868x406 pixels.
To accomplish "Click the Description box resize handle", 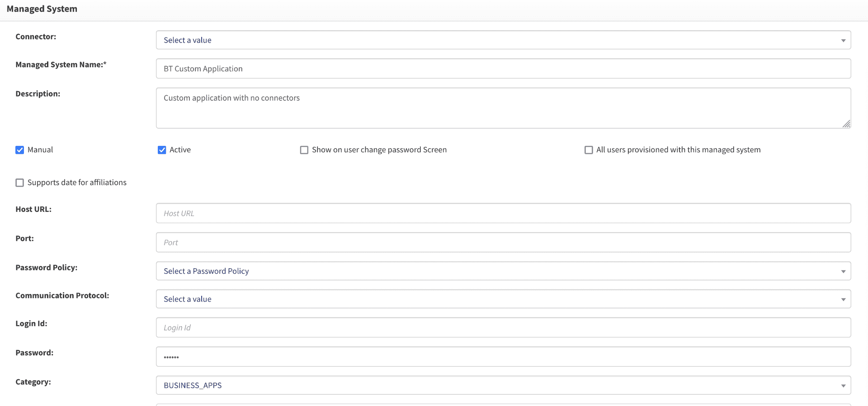I will click(x=846, y=124).
